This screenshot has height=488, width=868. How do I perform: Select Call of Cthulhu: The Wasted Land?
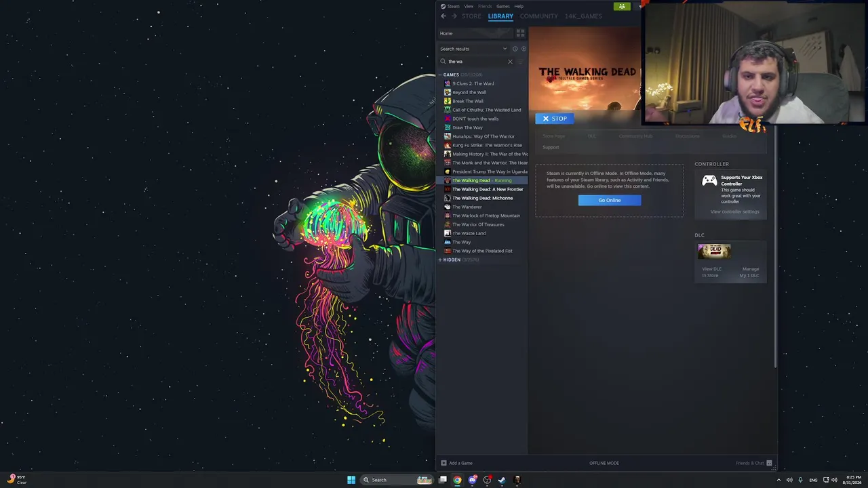click(x=482, y=110)
